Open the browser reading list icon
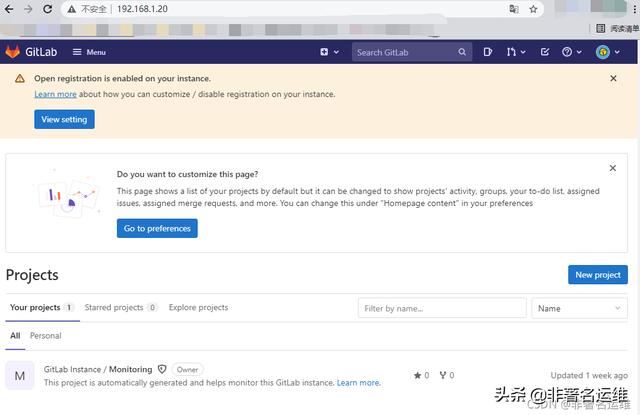640x415 pixels. point(600,28)
